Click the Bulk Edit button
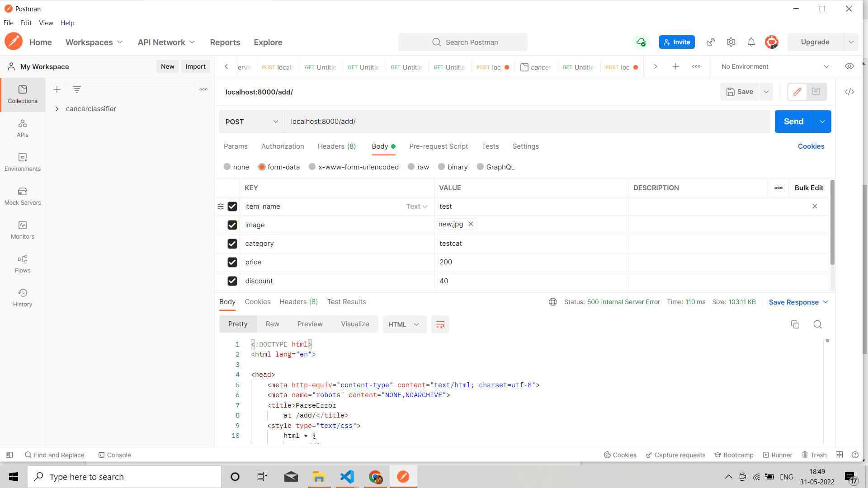 (809, 188)
